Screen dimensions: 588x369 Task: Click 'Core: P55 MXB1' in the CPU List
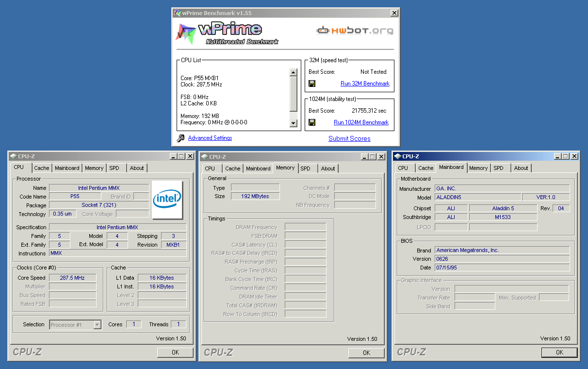200,78
